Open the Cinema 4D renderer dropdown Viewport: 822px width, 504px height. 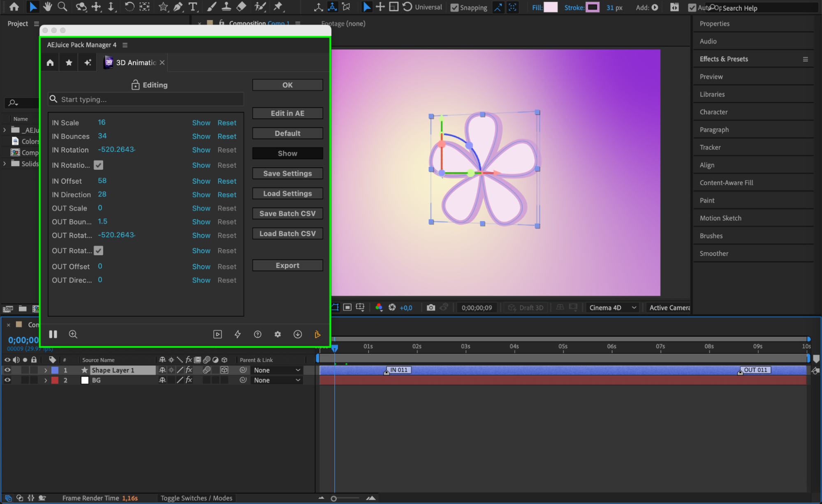[x=612, y=307]
